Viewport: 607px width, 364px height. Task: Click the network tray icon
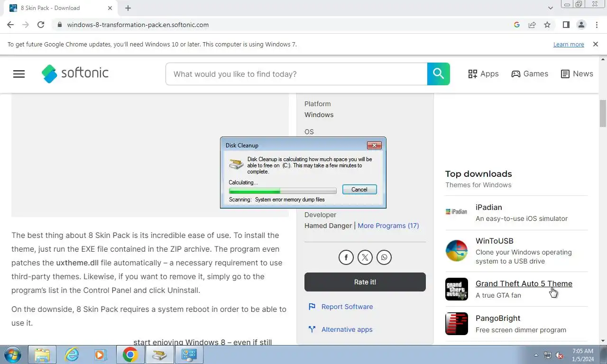click(548, 355)
